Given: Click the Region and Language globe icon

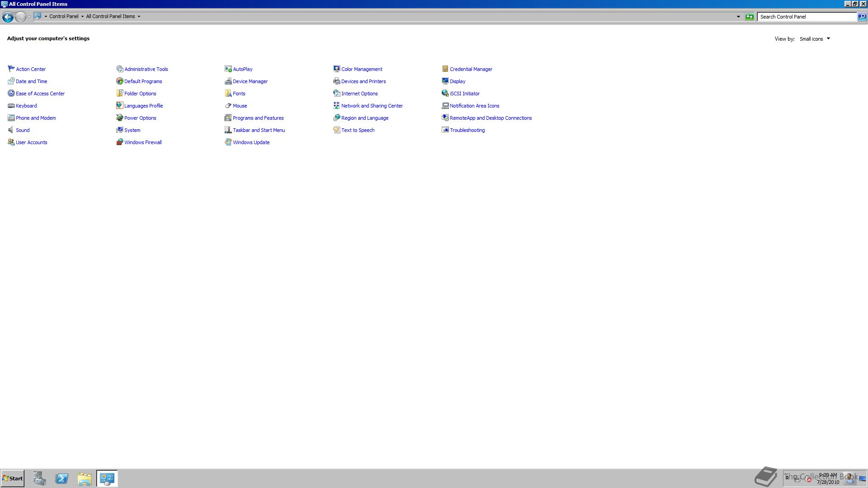Looking at the screenshot, I should pyautogui.click(x=336, y=117).
